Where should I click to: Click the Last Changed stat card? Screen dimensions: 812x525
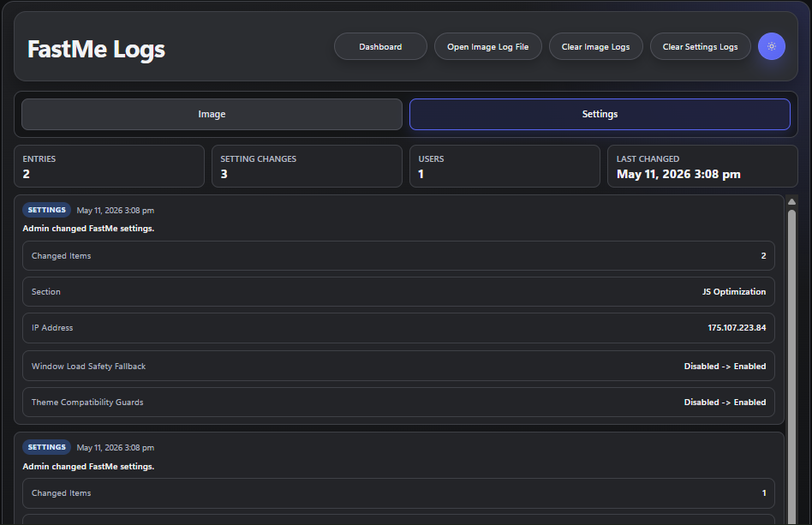tap(702, 166)
